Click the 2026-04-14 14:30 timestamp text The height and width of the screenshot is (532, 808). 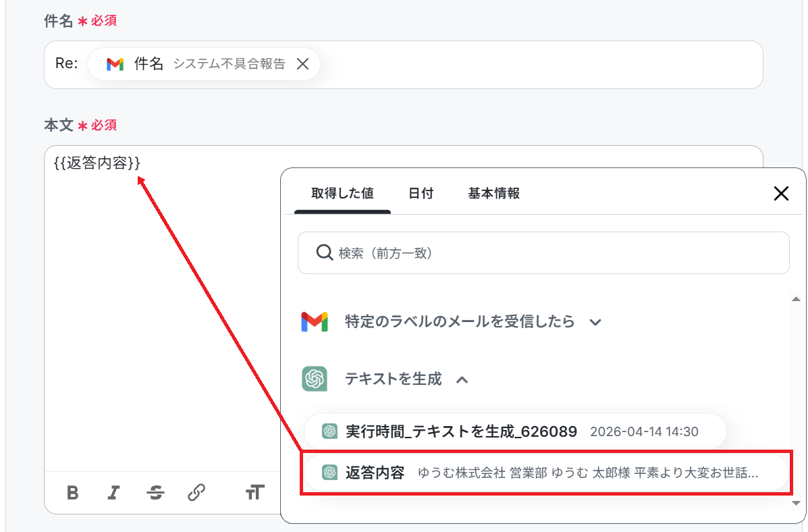coord(644,431)
